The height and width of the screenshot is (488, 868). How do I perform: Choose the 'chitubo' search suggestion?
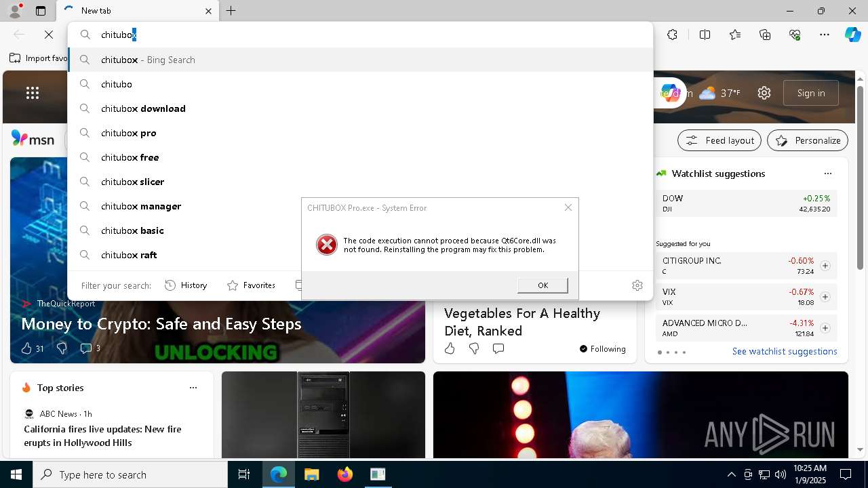[360, 84]
